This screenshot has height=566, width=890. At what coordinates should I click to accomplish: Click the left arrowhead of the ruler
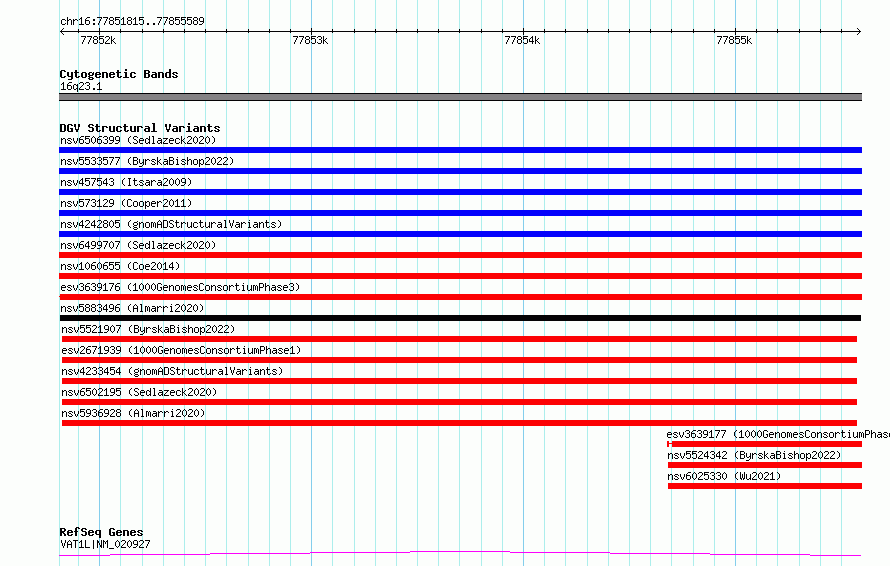(62, 31)
